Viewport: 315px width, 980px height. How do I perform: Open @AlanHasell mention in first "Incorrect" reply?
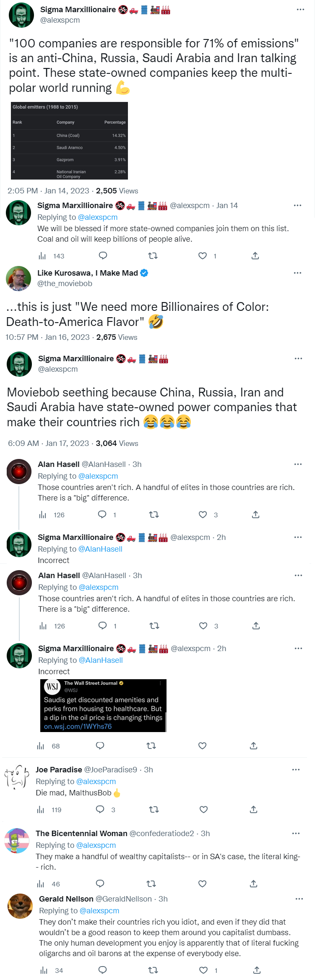[x=100, y=549]
